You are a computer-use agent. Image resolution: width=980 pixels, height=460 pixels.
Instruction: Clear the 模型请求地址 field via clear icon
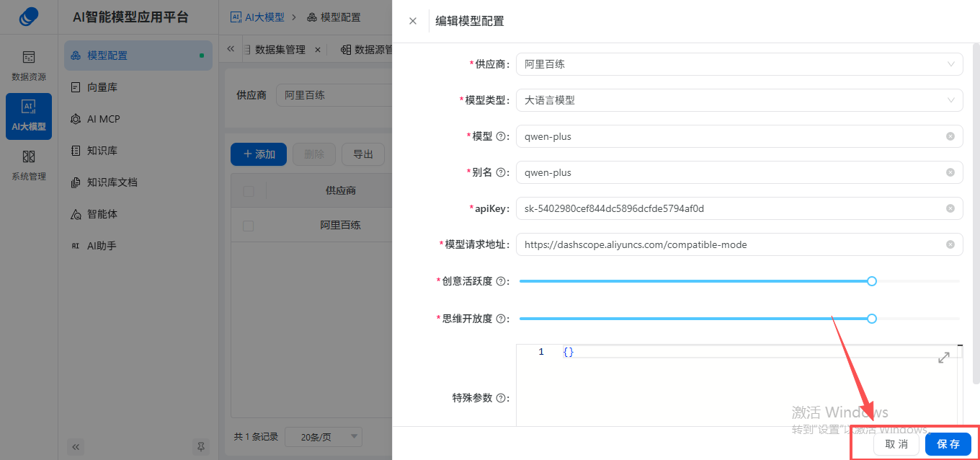(950, 244)
